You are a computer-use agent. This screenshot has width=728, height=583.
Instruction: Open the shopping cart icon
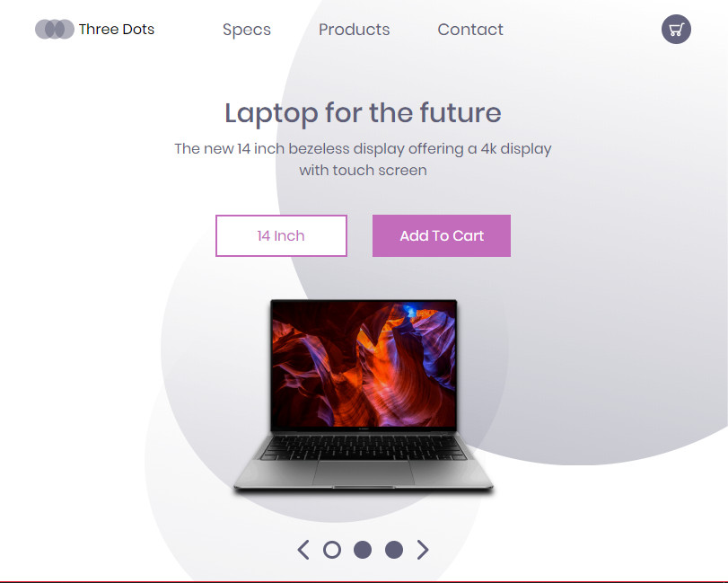click(676, 30)
